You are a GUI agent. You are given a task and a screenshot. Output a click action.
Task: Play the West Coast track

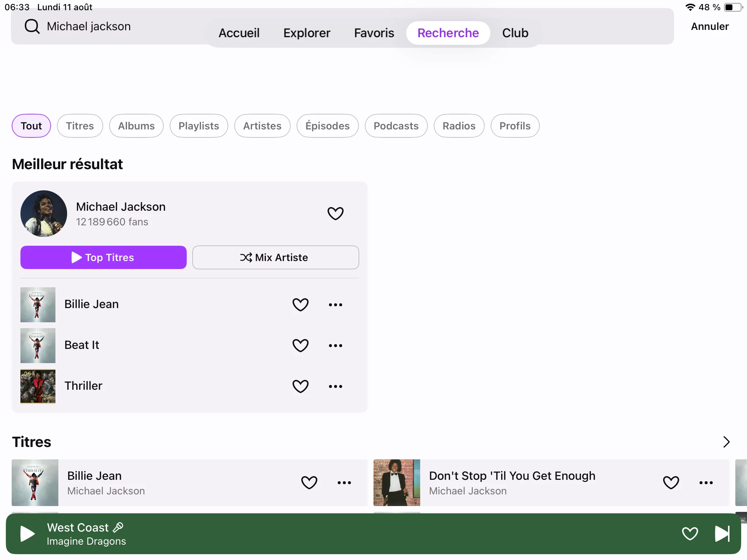(27, 534)
